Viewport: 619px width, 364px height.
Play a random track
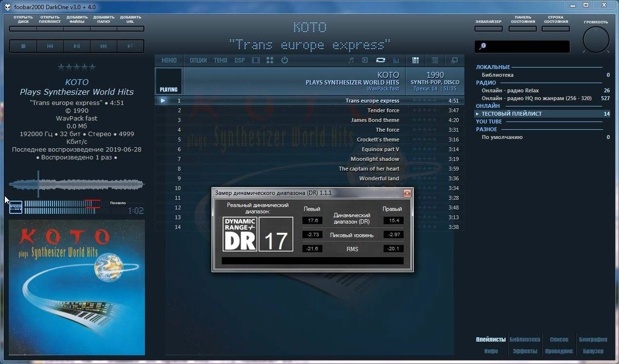(x=130, y=46)
